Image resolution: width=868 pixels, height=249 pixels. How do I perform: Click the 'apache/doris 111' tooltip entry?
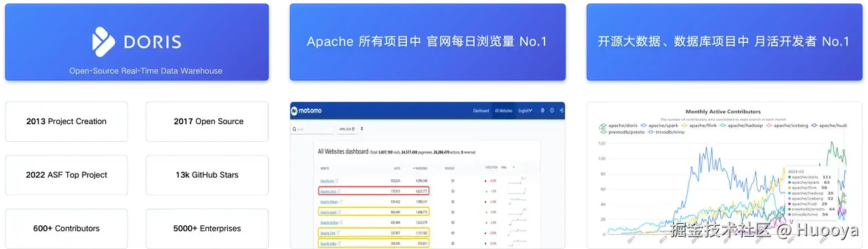(x=810, y=177)
